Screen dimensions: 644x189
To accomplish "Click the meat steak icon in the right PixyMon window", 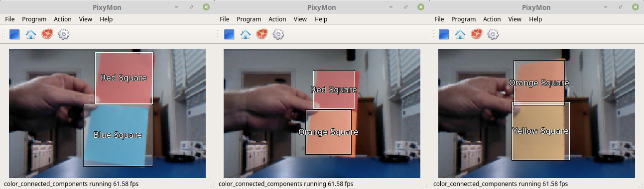I will pyautogui.click(x=477, y=34).
